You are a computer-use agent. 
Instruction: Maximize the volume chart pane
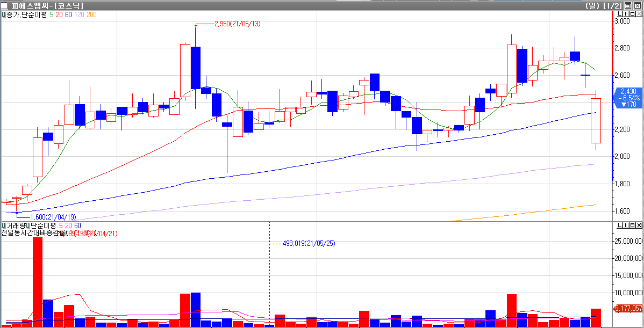[x=632, y=225]
